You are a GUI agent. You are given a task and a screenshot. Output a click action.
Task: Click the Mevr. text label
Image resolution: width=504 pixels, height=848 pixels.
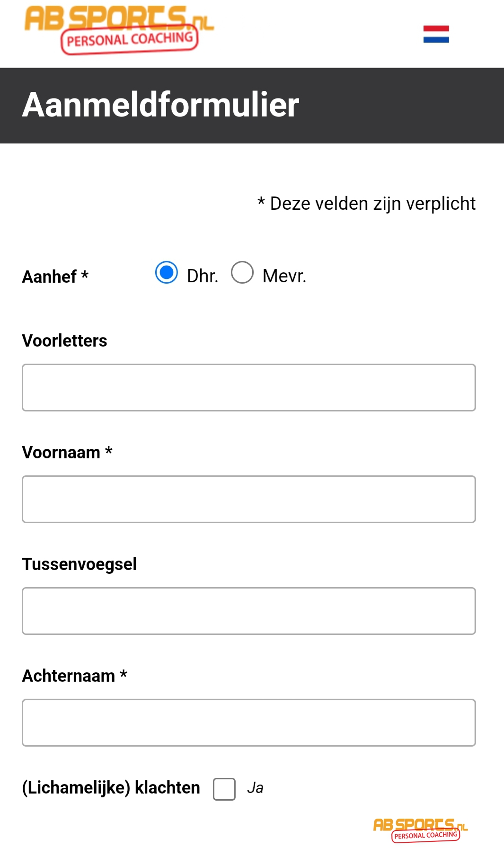[x=284, y=276]
